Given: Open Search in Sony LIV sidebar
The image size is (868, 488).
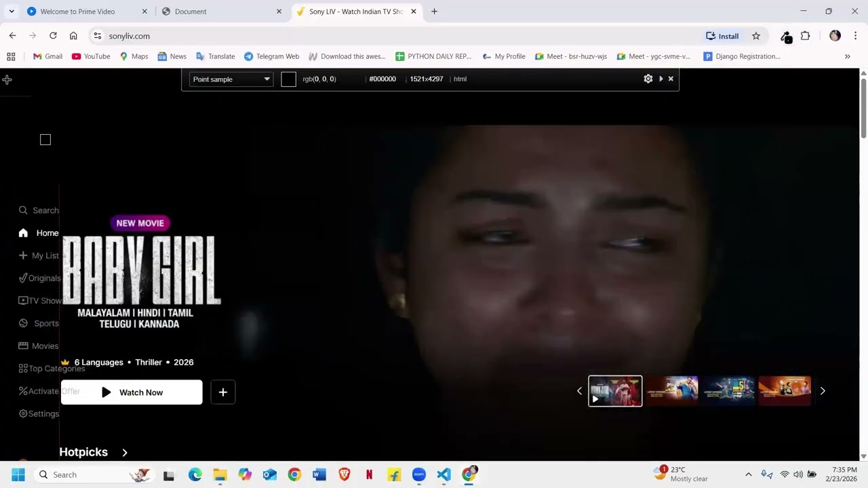Looking at the screenshot, I should point(39,210).
